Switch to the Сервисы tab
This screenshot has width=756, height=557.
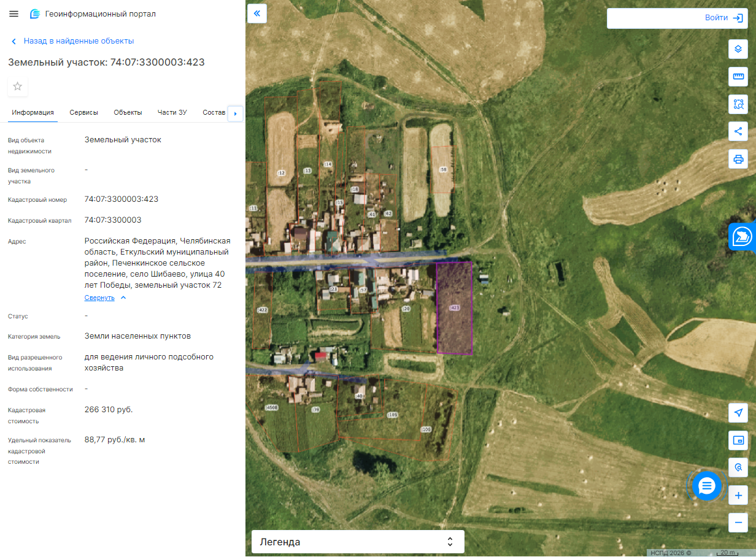(x=83, y=112)
